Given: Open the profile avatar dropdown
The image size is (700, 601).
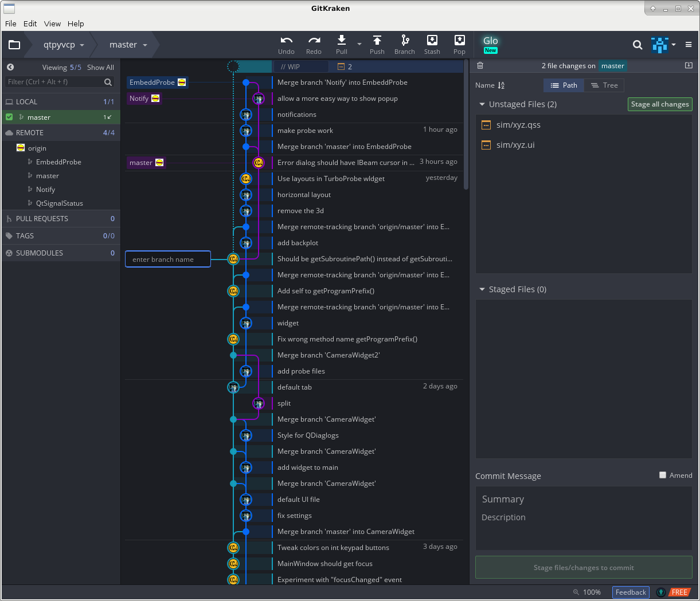Looking at the screenshot, I should (664, 45).
